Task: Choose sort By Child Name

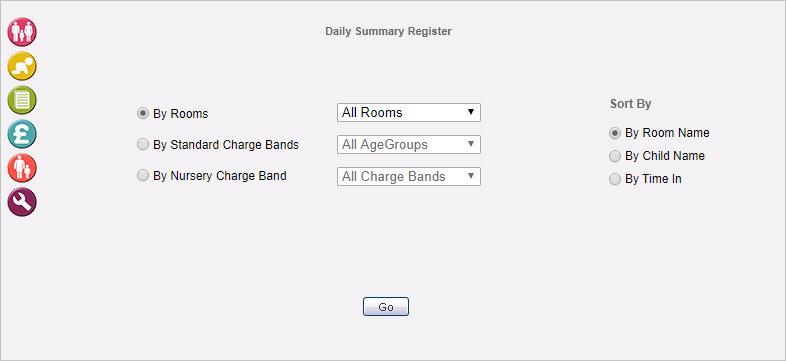Action: (x=615, y=156)
